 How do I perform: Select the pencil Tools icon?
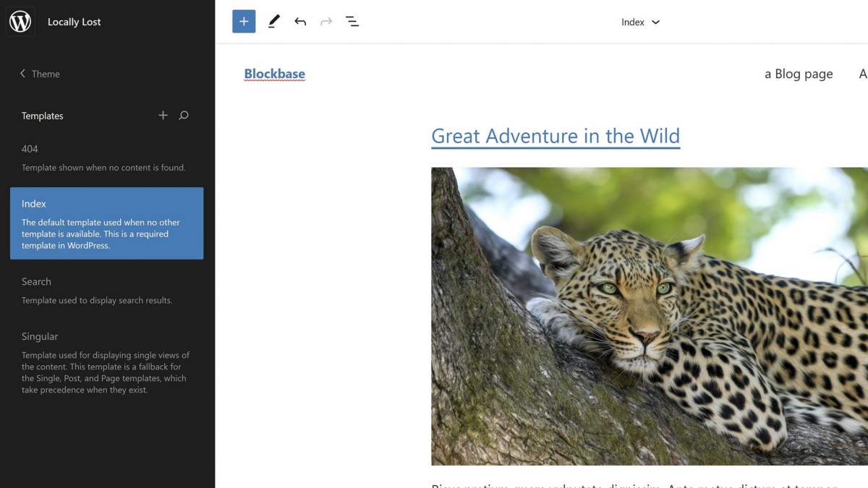(273, 22)
